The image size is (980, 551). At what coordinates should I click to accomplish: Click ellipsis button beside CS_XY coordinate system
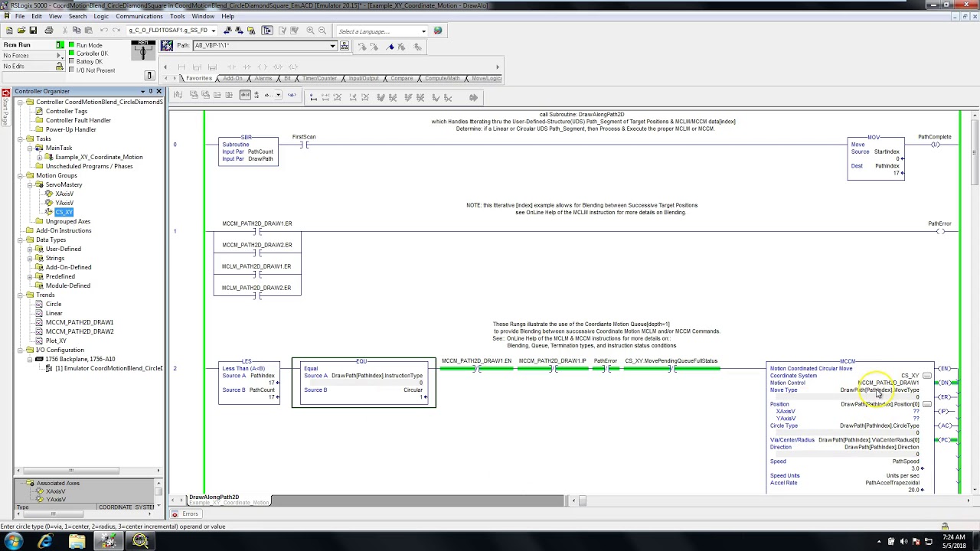pos(926,376)
